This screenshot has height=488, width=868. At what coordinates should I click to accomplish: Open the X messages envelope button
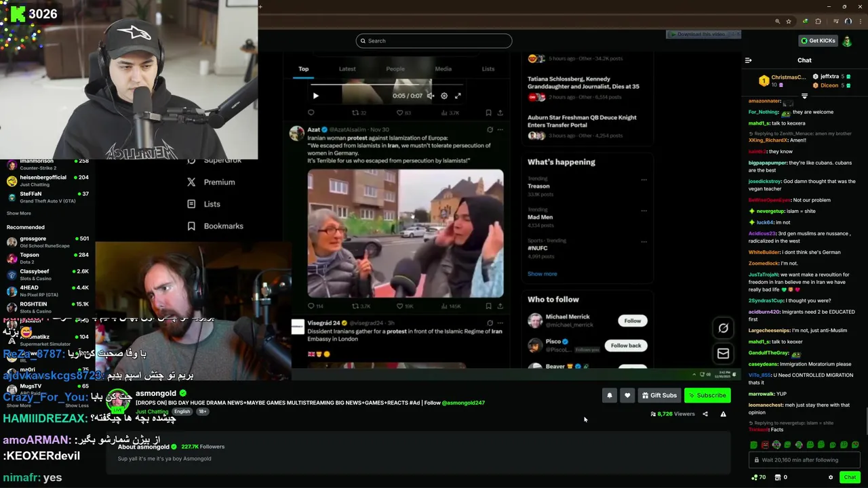pyautogui.click(x=724, y=353)
